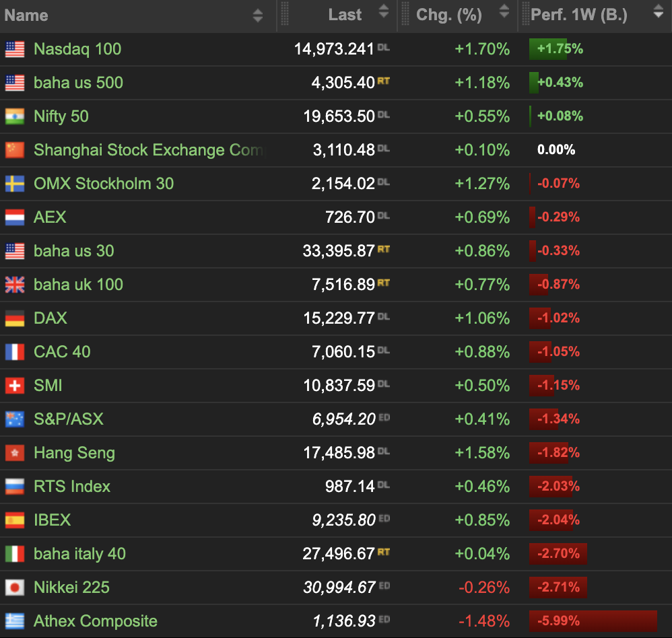This screenshot has height=638, width=672.
Task: Click the China flag beside Shanghai Stock Exchange
Action: click(15, 150)
